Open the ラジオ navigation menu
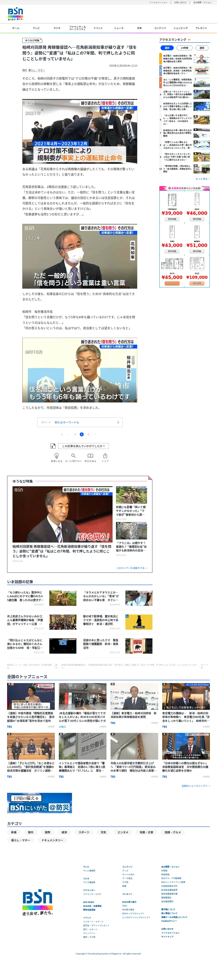Image resolution: width=217 pixels, height=980 pixels. [x=57, y=28]
